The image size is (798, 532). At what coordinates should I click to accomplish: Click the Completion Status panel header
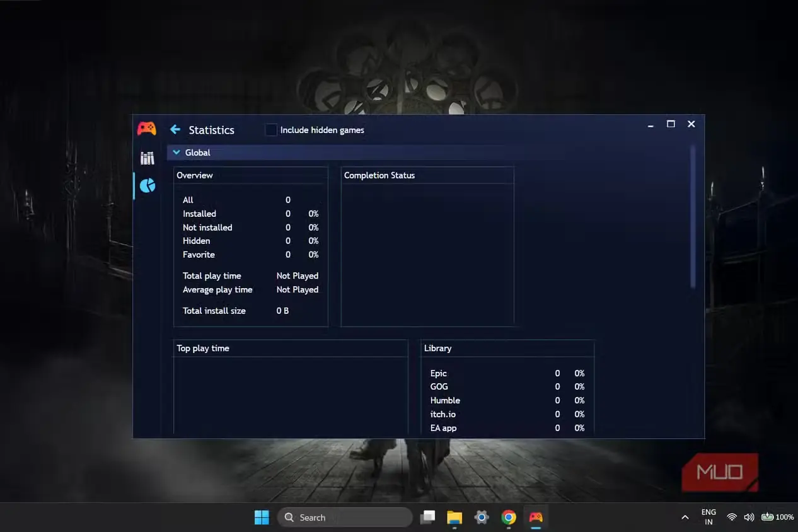(427, 175)
